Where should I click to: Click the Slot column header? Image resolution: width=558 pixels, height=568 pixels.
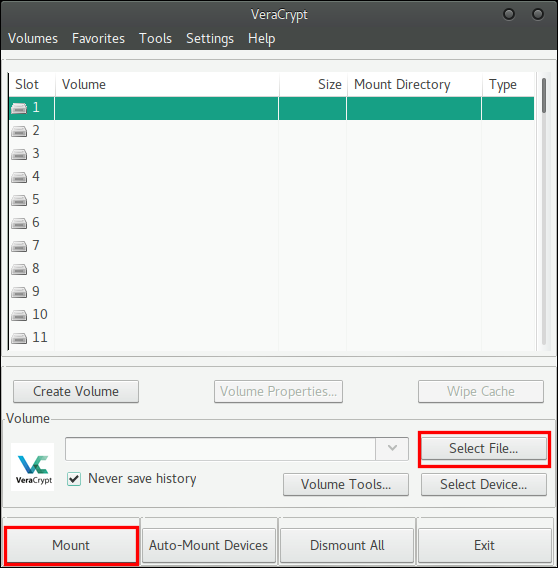pyautogui.click(x=32, y=84)
